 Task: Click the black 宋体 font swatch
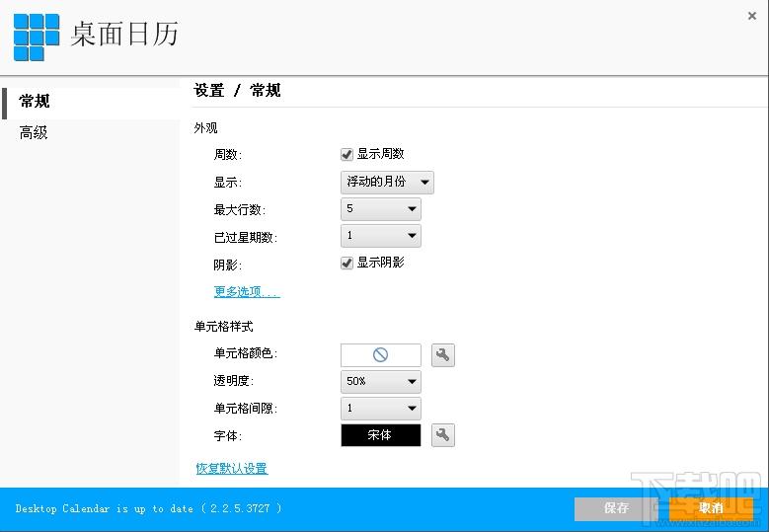coord(381,435)
